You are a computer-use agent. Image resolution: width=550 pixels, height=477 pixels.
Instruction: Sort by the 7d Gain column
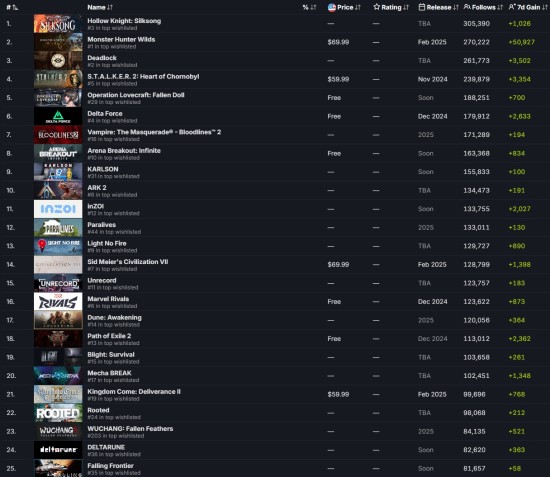528,7
